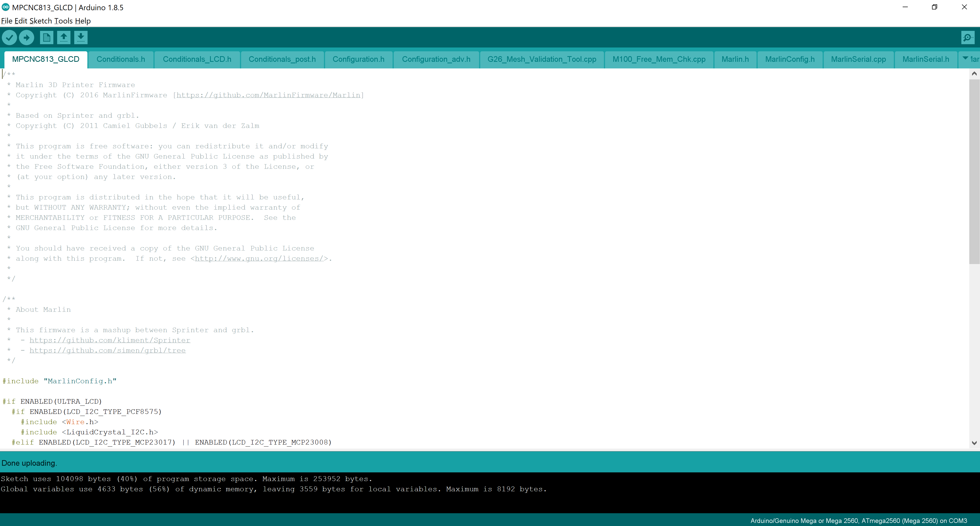980x526 pixels.
Task: Click the '#include "MarlinConfig.h"' line
Action: pos(59,381)
